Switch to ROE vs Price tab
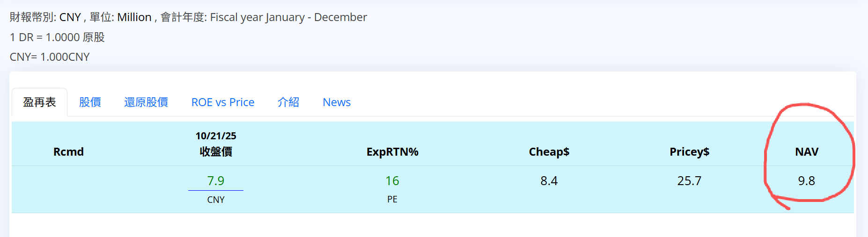The width and height of the screenshot is (868, 237). click(223, 102)
